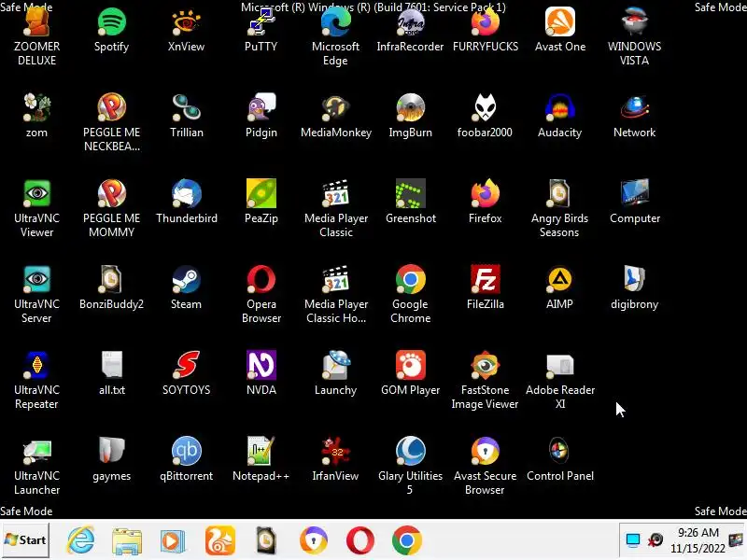Viewport: 747px width, 560px height.
Task: Open Chrome from the taskbar
Action: [x=407, y=540]
